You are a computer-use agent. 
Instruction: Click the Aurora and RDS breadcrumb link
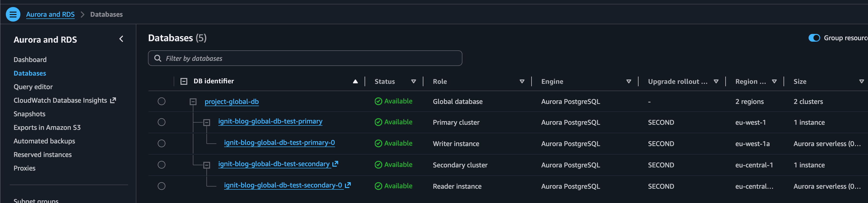point(50,15)
